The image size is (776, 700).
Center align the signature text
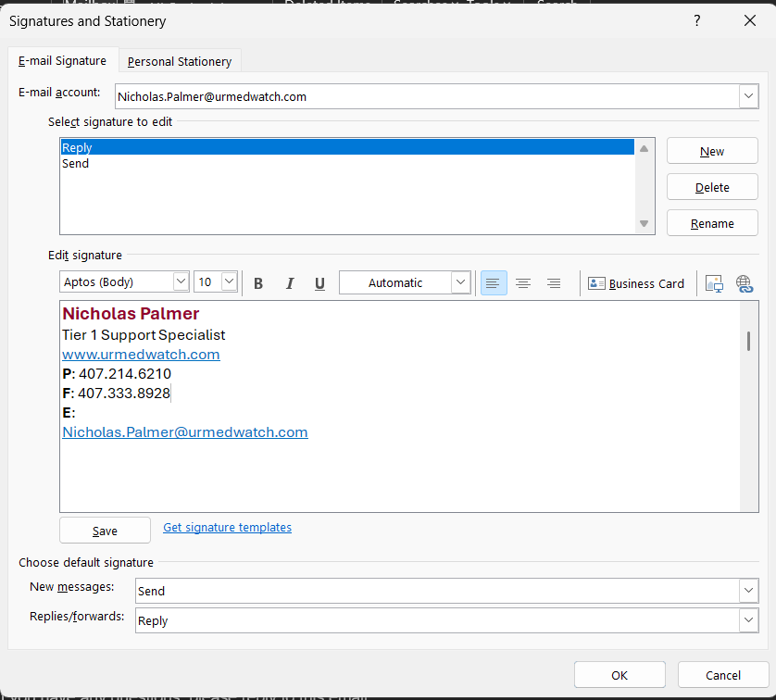(x=523, y=283)
